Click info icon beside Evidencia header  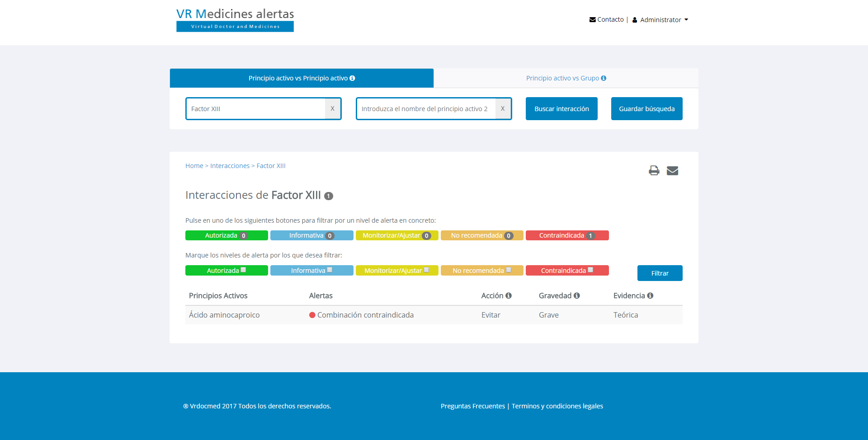(x=650, y=295)
